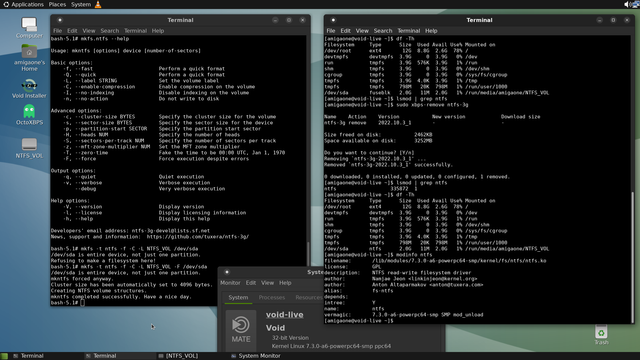Open View menu in right Terminal
The height and width of the screenshot is (360, 640).
pos(362,31)
